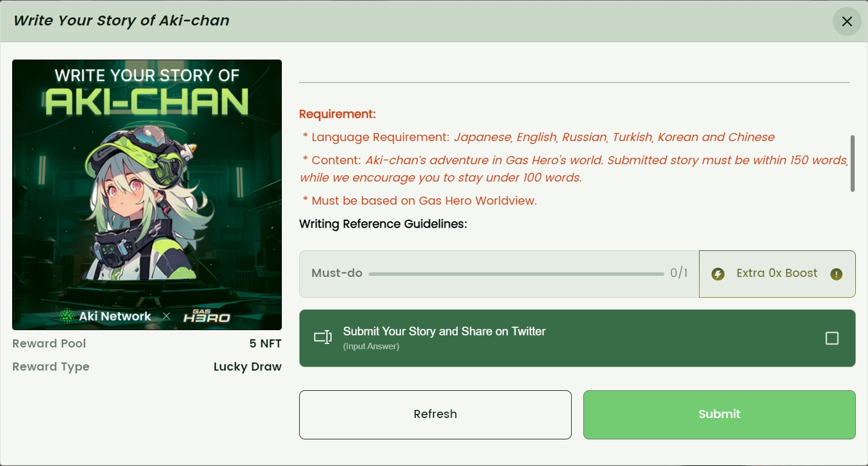Click the Must-do 0/1 counter
This screenshot has width=868, height=466.
(679, 273)
